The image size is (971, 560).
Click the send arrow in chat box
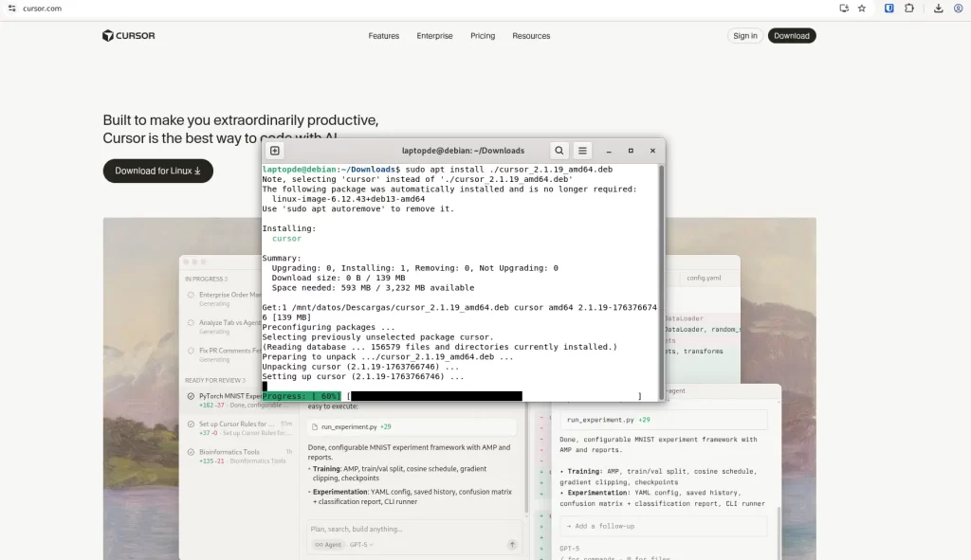point(512,545)
